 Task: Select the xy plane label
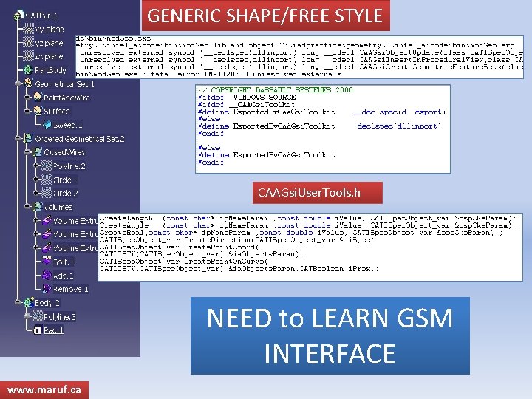[x=50, y=30]
